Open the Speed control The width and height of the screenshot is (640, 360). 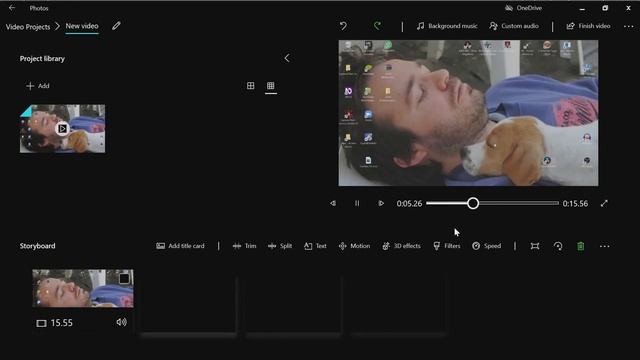(x=487, y=246)
